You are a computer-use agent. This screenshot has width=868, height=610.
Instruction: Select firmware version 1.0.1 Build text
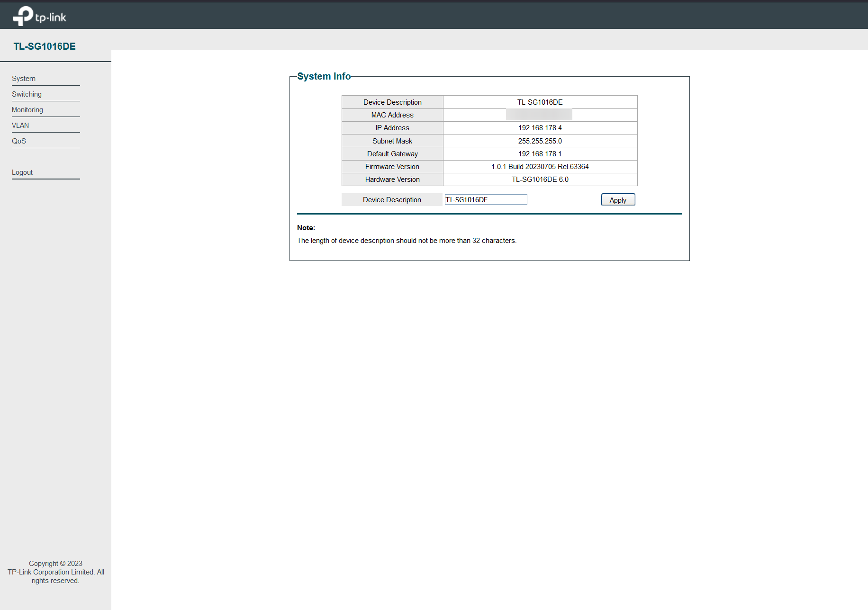[540, 167]
